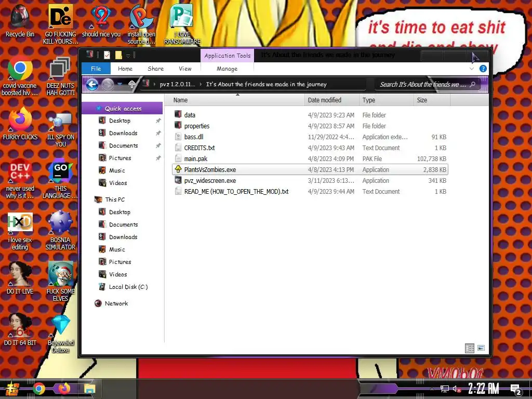Open the Firefox 'FURRY CUCKS' desktop icon
The width and height of the screenshot is (532, 399).
coord(20,124)
